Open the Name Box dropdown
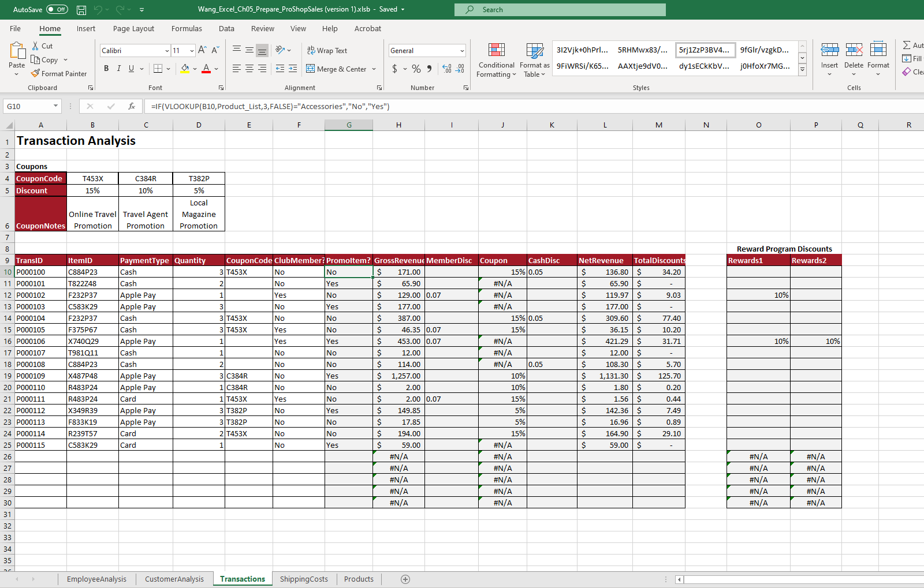 (x=55, y=106)
